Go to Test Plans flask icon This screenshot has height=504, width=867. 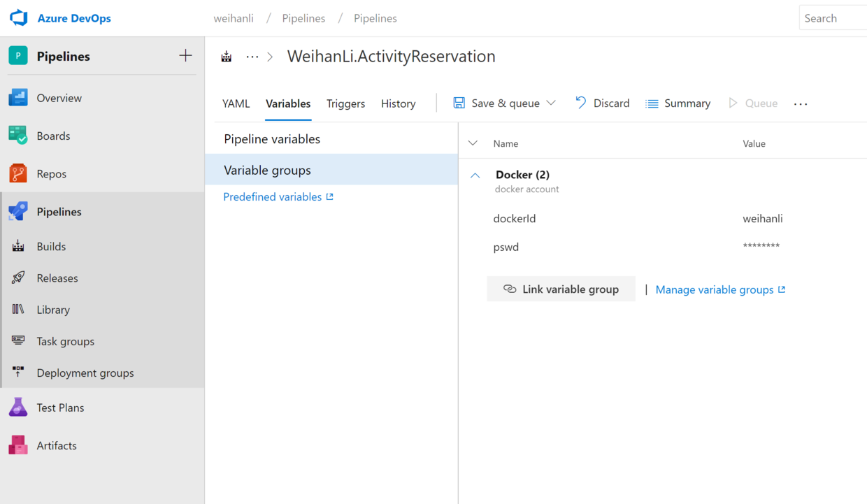pyautogui.click(x=18, y=408)
